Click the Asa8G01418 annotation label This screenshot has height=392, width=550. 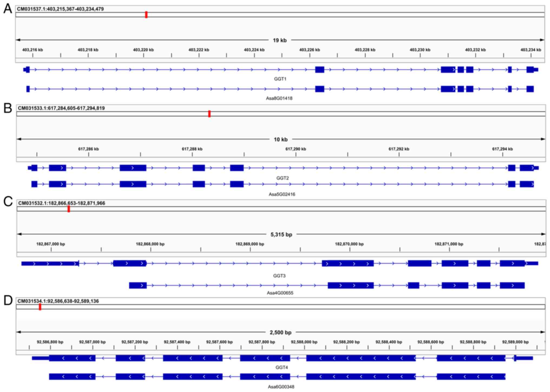[279, 98]
